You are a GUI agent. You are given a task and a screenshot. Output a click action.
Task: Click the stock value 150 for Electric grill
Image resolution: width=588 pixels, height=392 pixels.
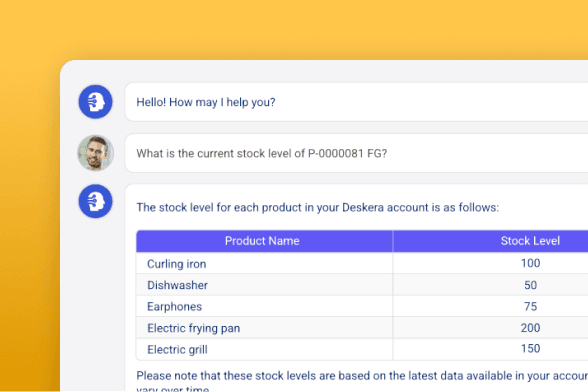point(530,348)
